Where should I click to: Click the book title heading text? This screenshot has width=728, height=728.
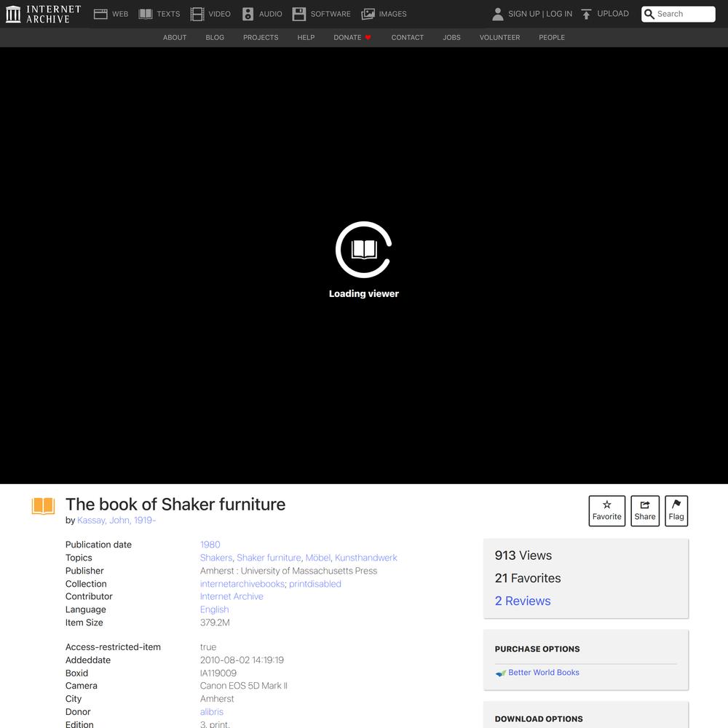click(x=175, y=505)
